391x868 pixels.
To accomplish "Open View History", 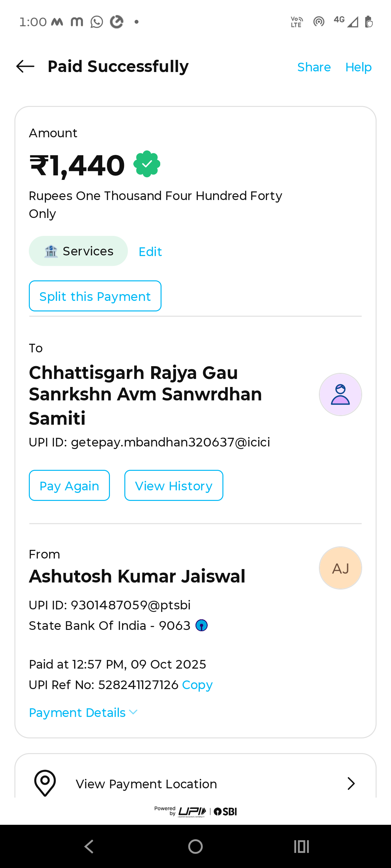I will (173, 486).
